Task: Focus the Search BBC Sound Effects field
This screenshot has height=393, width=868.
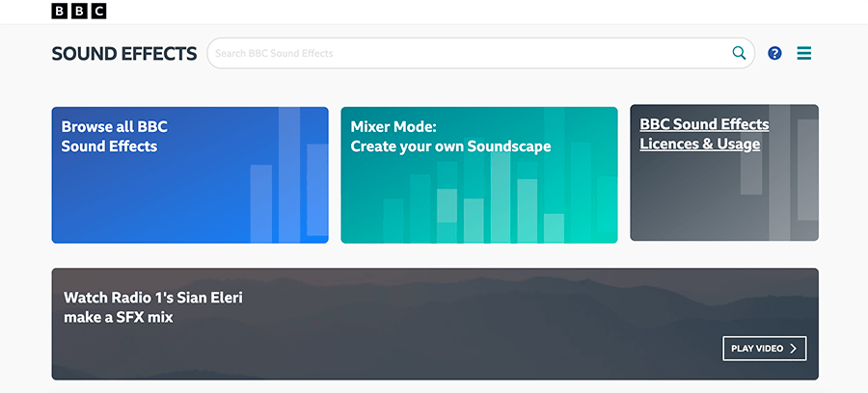Action: [480, 53]
